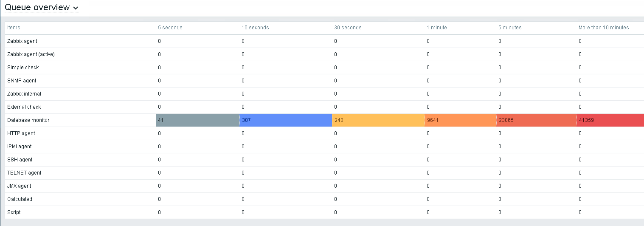The height and width of the screenshot is (226, 644).
Task: Click the 5 seconds column header
Action: click(170, 28)
